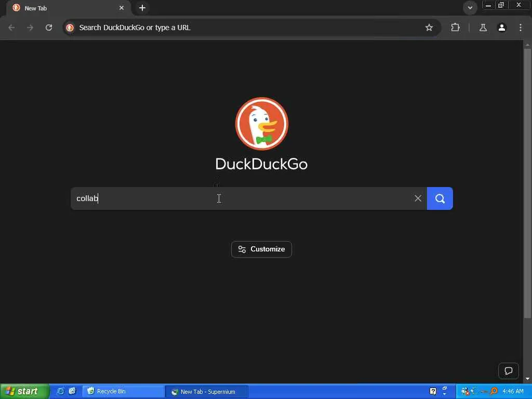Launch Internet Explorer quick launch icon
The width and height of the screenshot is (532, 399).
click(60, 391)
